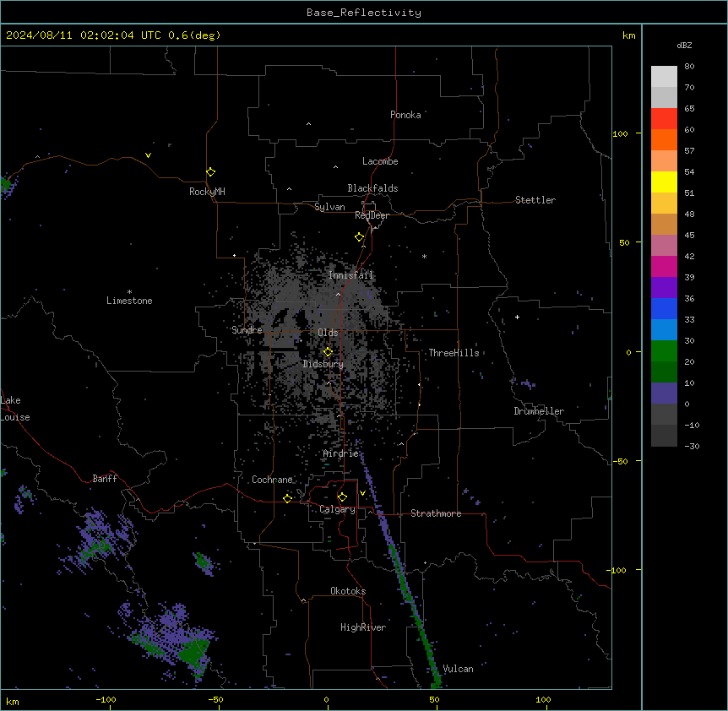This screenshot has width=728, height=711.
Task: Click the Blackfalds label
Action: pyautogui.click(x=372, y=188)
